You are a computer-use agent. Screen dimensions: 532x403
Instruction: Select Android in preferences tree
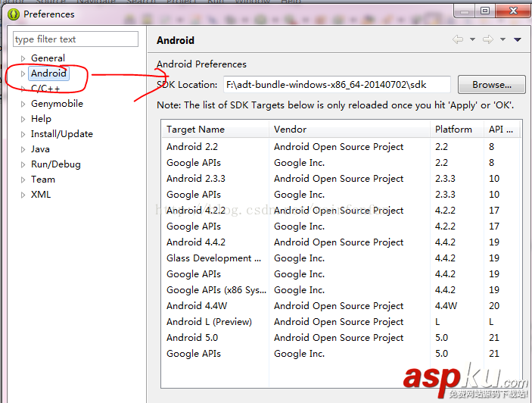tap(49, 73)
